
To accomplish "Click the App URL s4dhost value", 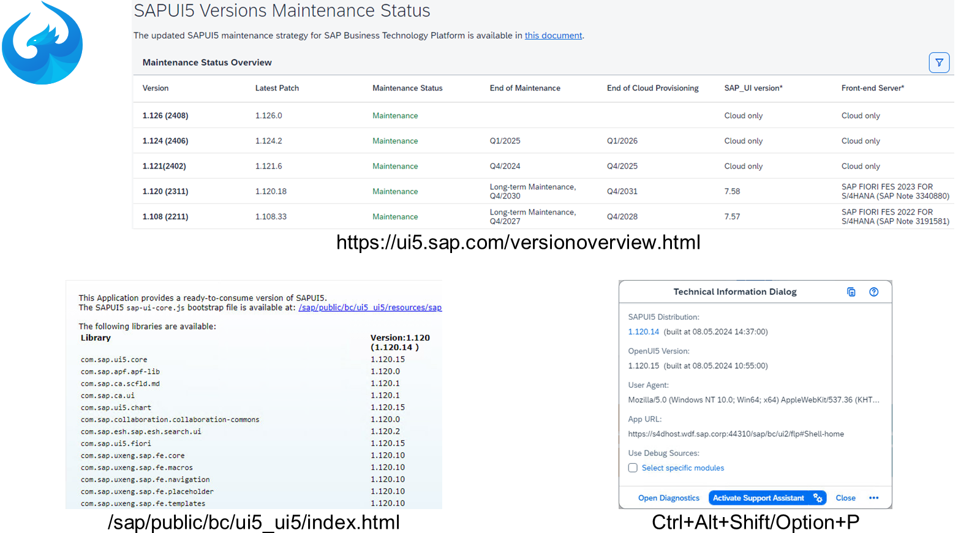I will click(x=736, y=434).
